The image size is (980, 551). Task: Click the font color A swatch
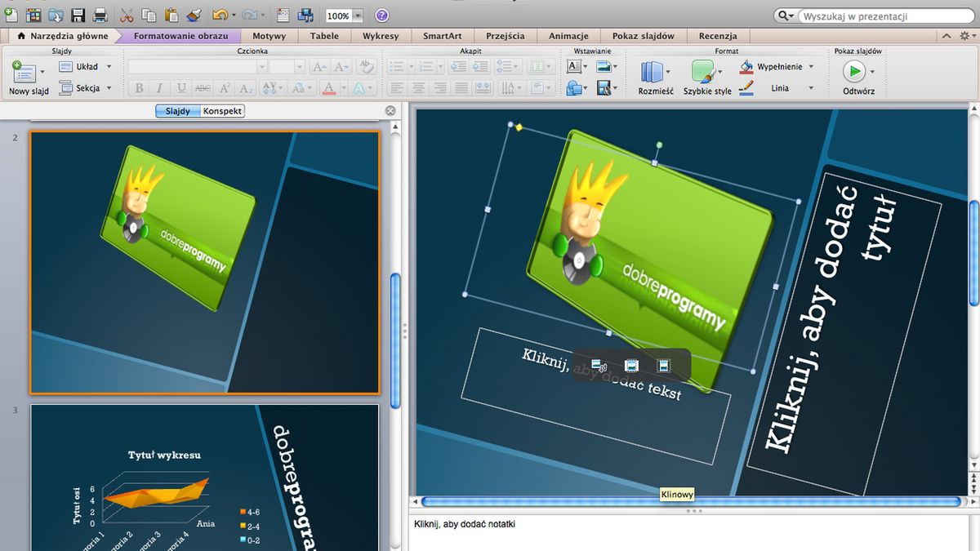point(328,88)
